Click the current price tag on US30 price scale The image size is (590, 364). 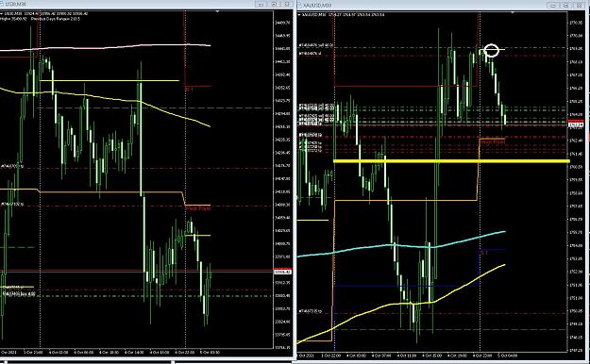(282, 272)
